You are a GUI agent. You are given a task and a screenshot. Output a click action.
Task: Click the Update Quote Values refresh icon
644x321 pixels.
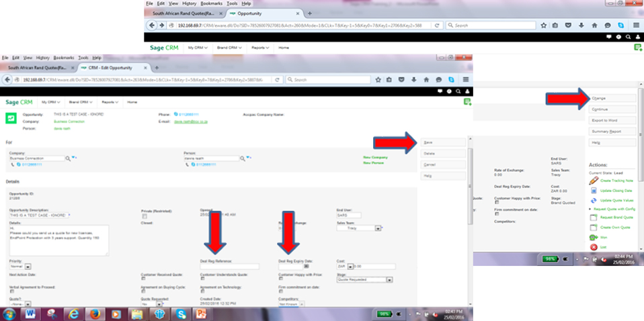pos(594,201)
